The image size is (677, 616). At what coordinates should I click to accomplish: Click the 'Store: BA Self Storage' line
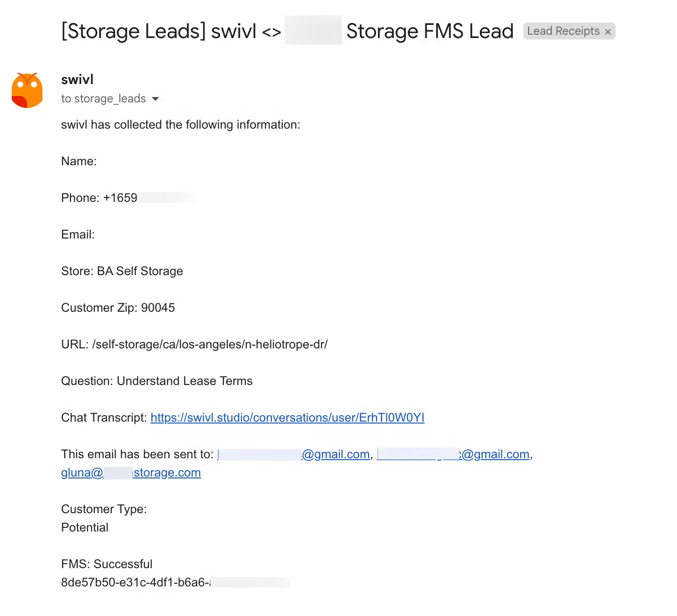coord(122,271)
